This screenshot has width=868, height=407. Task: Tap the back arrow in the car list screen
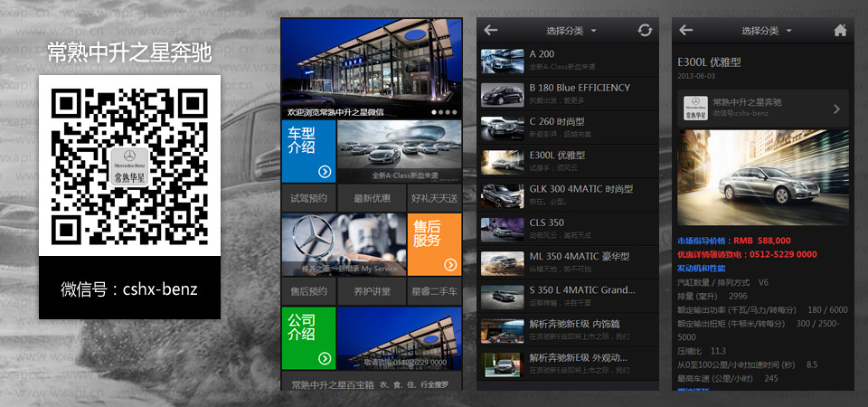(490, 31)
